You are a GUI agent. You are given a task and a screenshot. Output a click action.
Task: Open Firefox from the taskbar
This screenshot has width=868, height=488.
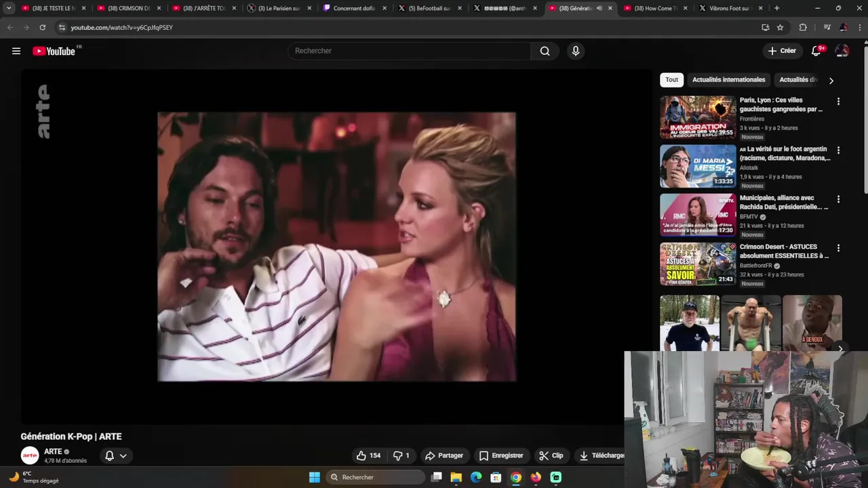[x=536, y=477]
